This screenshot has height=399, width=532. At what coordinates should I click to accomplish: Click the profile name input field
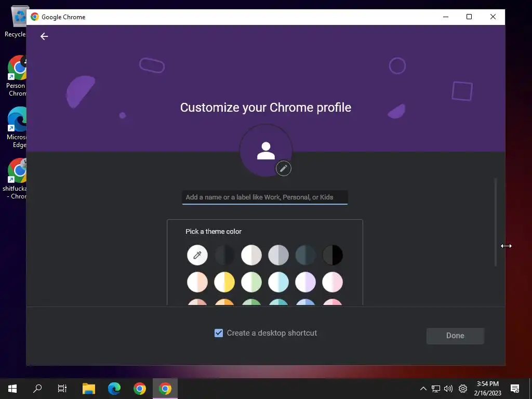(x=265, y=197)
